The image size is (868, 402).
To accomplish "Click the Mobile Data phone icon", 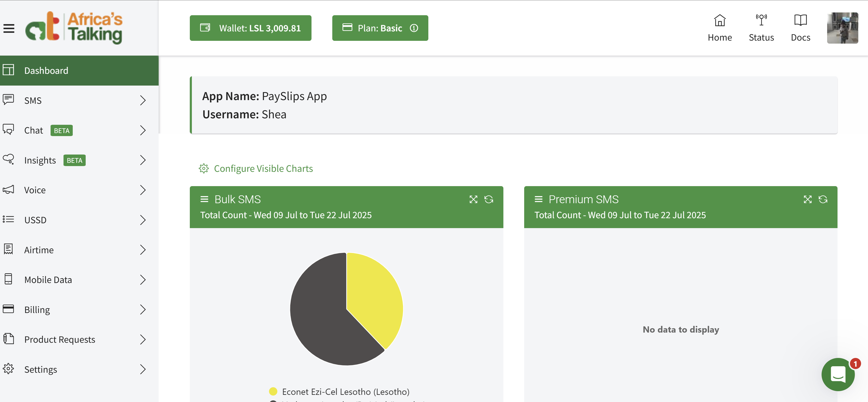I will 8,279.
